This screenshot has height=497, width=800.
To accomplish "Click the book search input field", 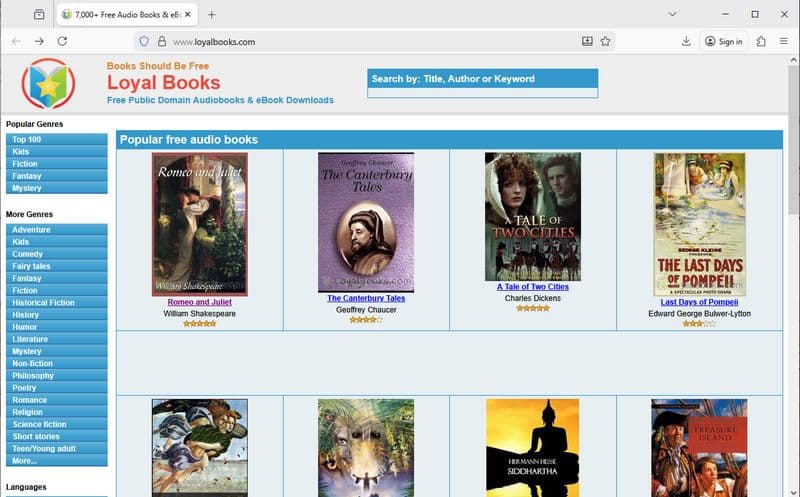I will click(x=483, y=93).
